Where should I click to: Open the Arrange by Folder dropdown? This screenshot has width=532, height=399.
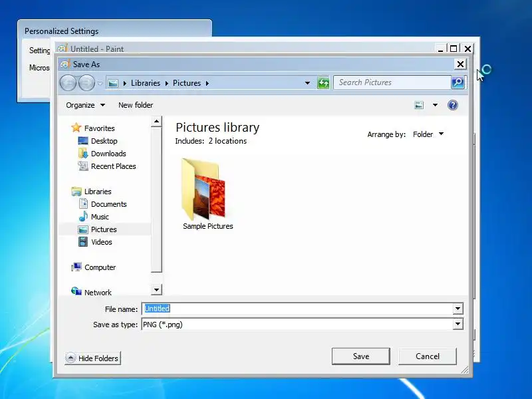428,134
